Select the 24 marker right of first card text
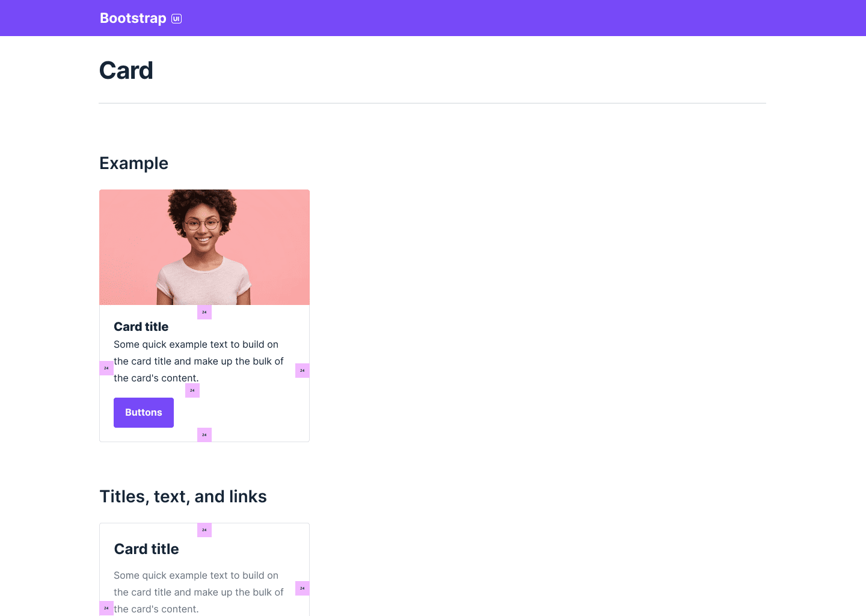 click(302, 371)
